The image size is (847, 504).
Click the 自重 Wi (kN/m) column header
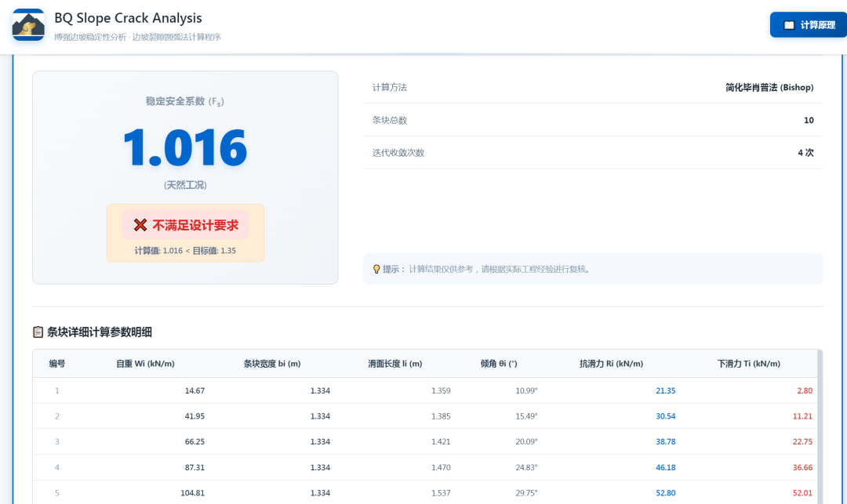tap(145, 364)
